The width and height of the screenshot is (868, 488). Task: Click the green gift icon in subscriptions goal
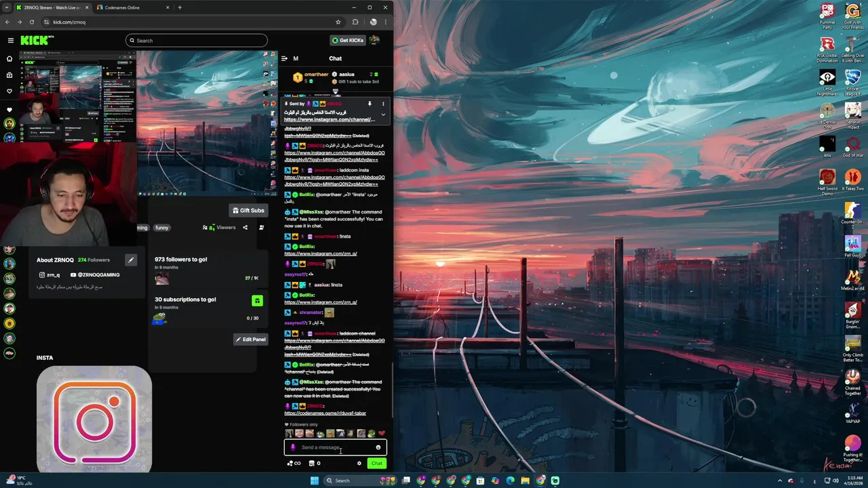coord(256,300)
